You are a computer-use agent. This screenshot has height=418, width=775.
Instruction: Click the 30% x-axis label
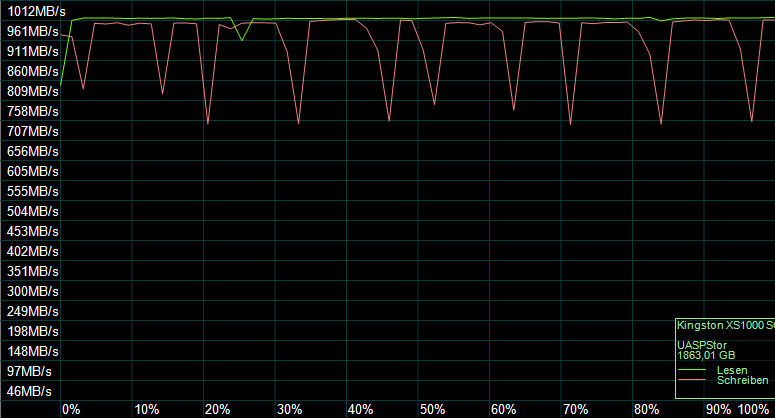290,410
